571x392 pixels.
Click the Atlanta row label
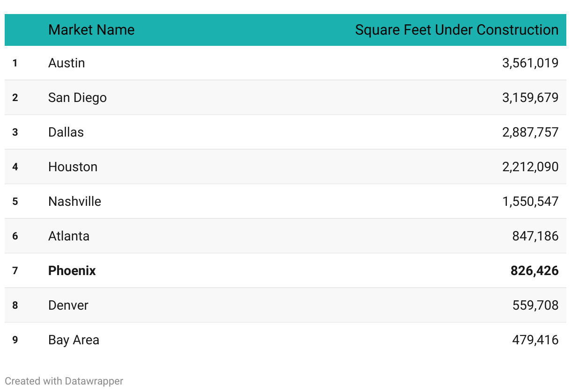tap(69, 236)
